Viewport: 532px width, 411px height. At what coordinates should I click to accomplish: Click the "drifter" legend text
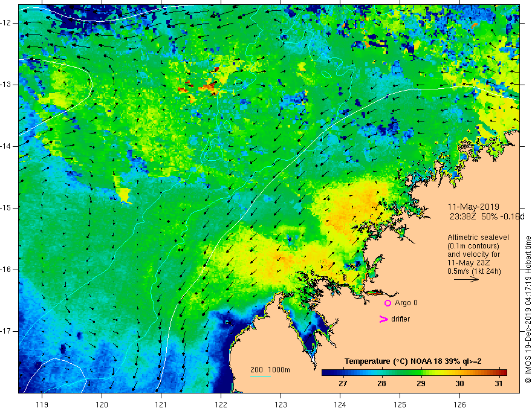tap(400, 319)
